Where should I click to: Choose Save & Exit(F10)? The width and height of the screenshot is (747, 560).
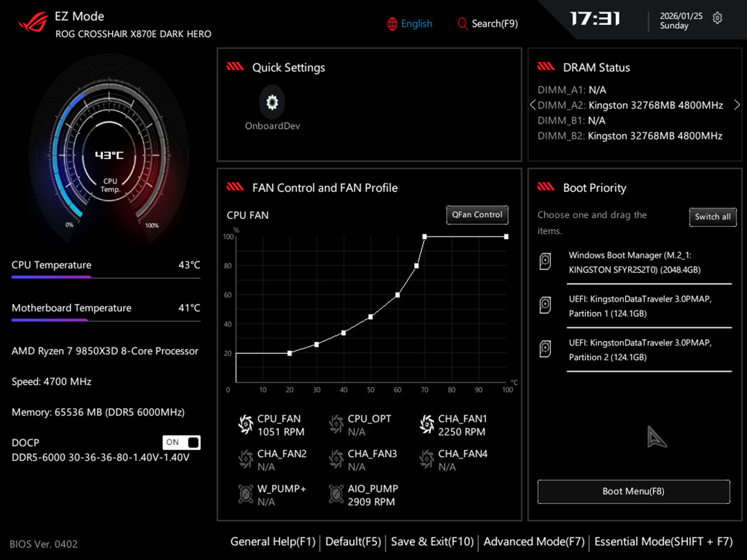click(432, 542)
